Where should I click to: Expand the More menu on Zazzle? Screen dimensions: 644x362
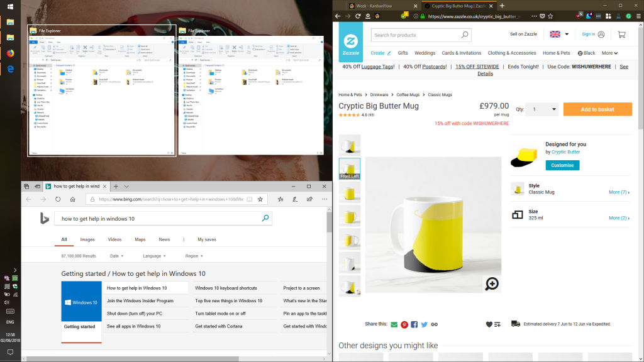[x=609, y=53]
